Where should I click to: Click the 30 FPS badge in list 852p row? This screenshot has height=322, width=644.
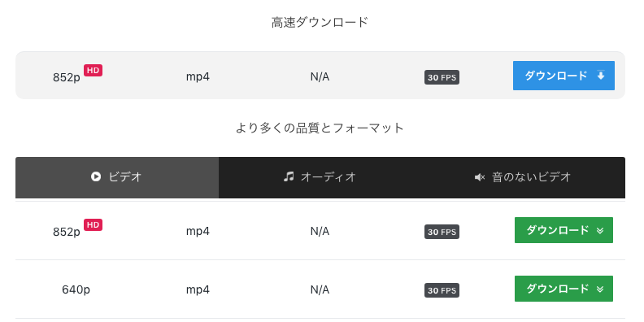pyautogui.click(x=442, y=232)
